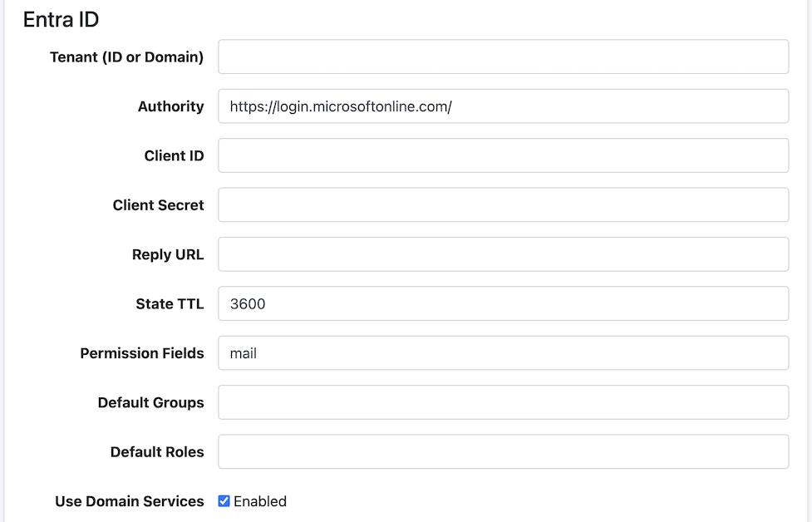Select the Permission Fields box containing mail

pyautogui.click(x=504, y=353)
